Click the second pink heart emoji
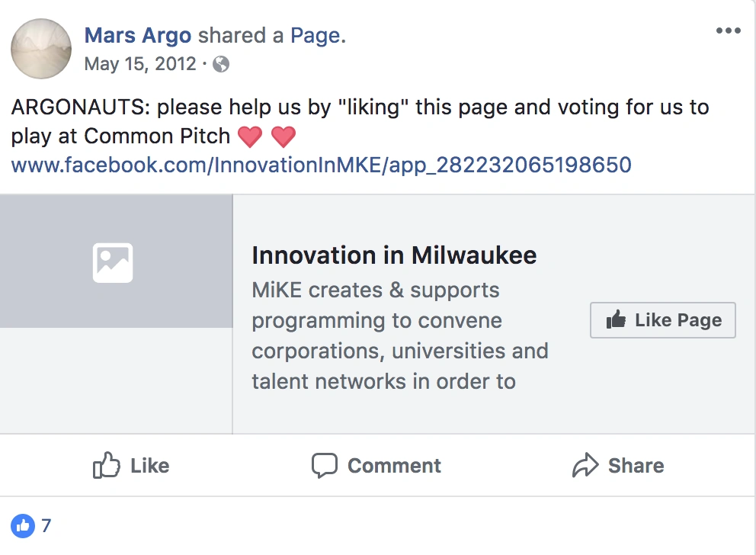 pos(283,137)
